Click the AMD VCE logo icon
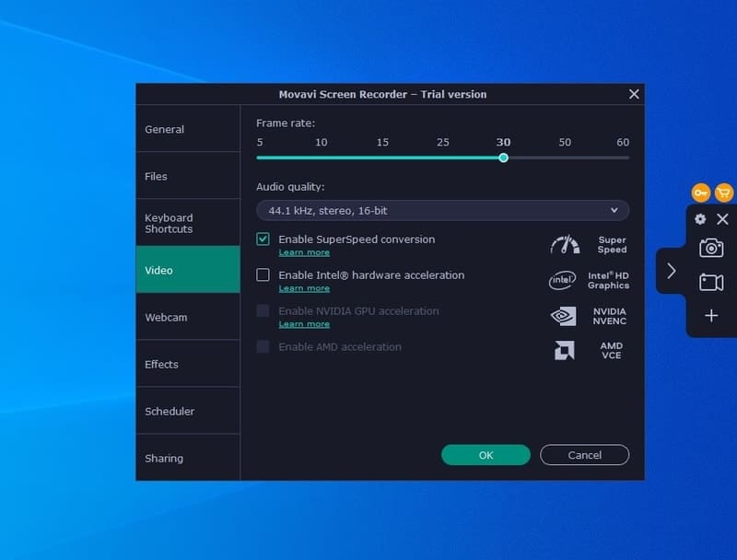 coord(564,351)
